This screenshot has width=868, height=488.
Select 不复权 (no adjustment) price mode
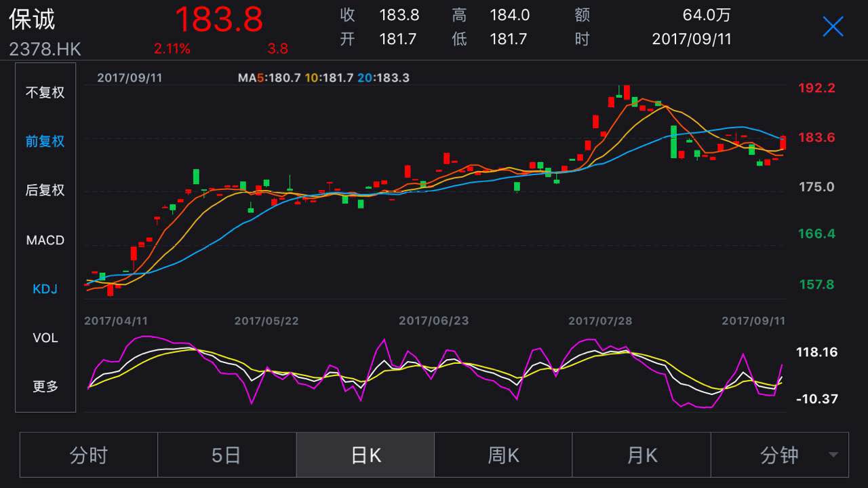(45, 92)
